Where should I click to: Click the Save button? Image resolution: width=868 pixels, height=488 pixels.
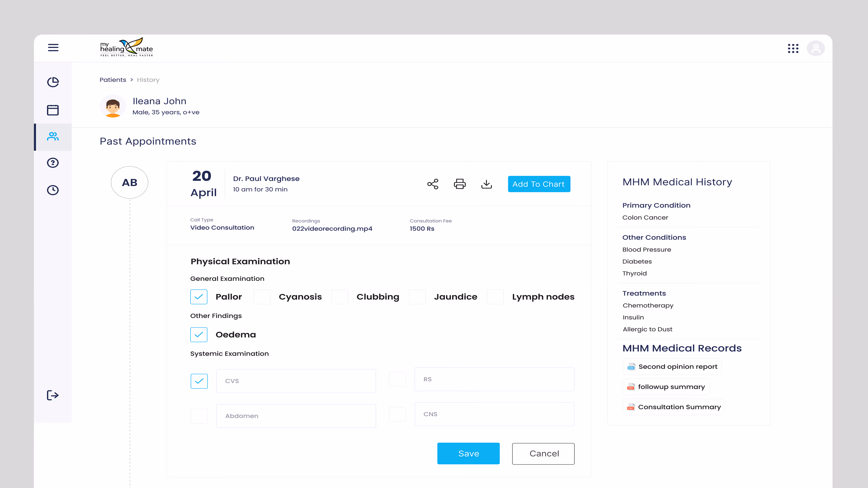[x=468, y=453]
